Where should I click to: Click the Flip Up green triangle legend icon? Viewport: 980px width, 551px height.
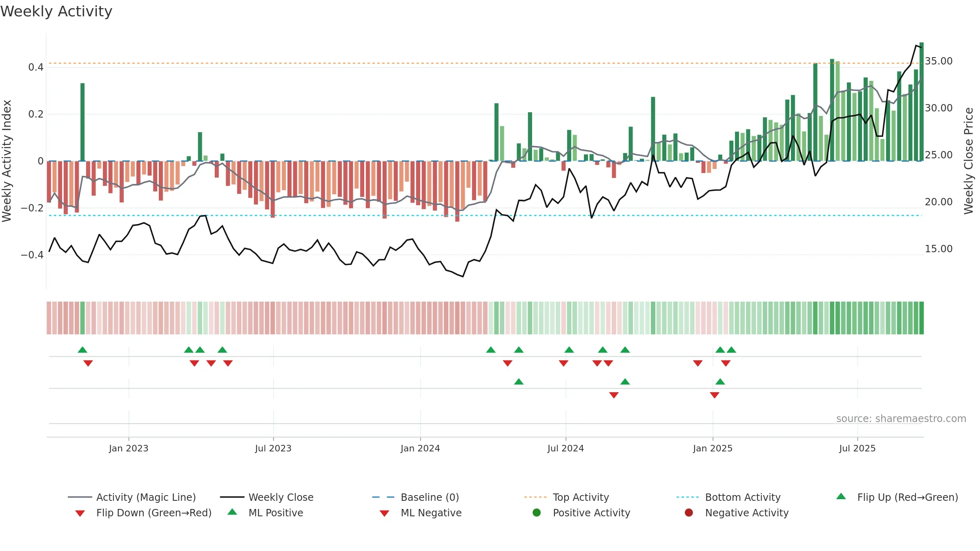(x=841, y=496)
